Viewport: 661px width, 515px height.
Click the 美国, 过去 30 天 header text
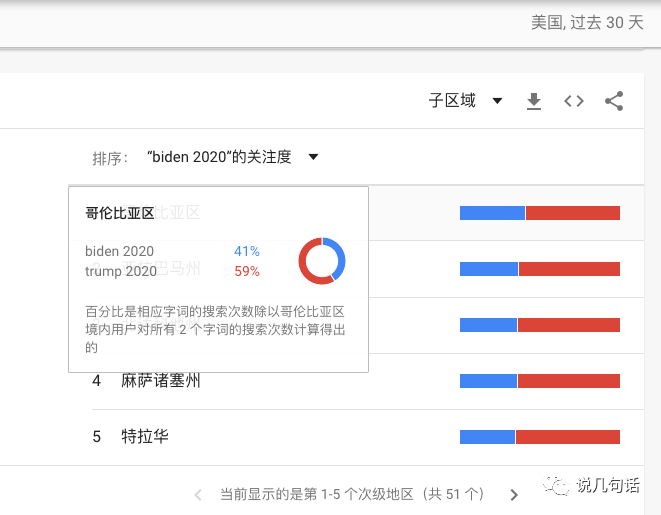pyautogui.click(x=587, y=22)
